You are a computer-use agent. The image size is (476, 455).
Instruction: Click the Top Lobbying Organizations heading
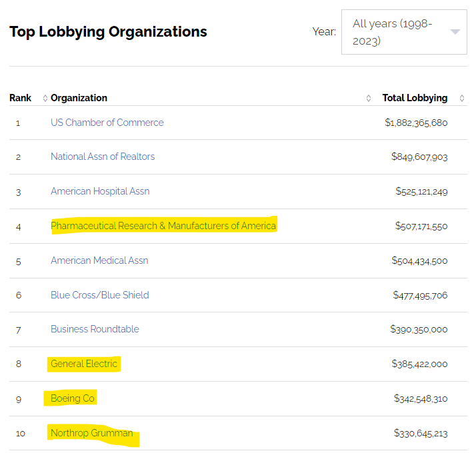point(108,31)
